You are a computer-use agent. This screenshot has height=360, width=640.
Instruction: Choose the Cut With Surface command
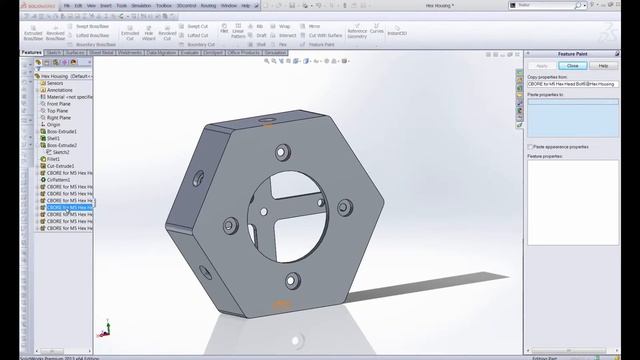coord(321,36)
